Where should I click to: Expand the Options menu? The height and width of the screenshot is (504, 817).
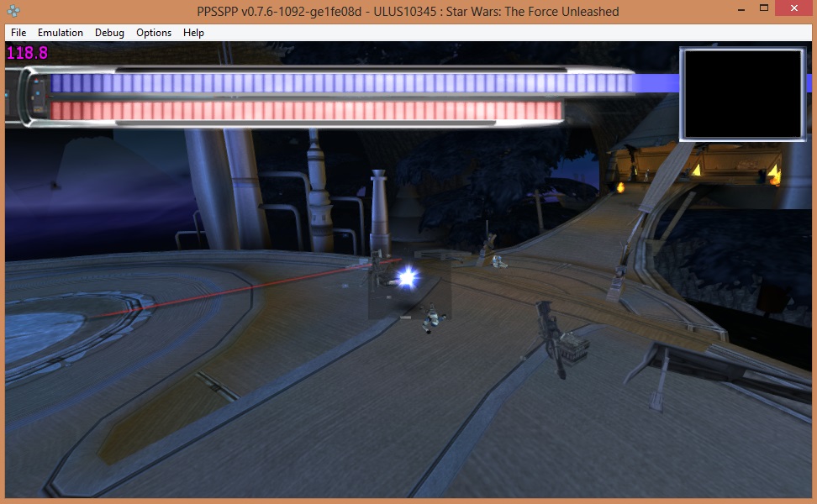154,33
